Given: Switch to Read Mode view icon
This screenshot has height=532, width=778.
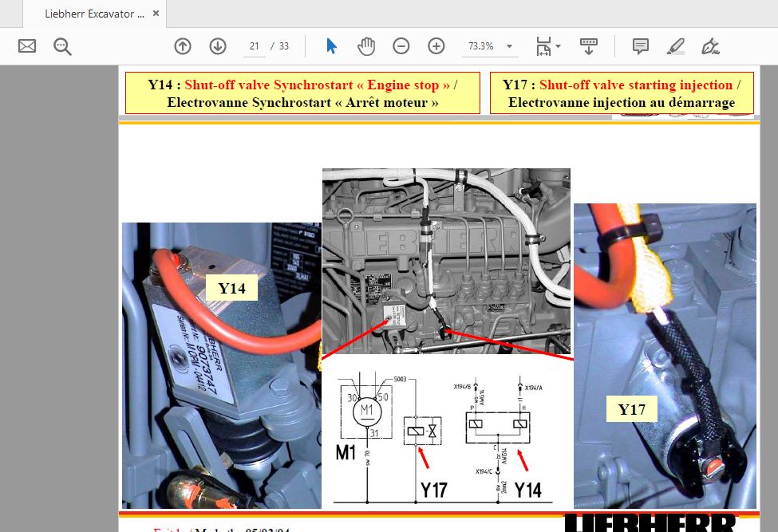Looking at the screenshot, I should pyautogui.click(x=589, y=46).
